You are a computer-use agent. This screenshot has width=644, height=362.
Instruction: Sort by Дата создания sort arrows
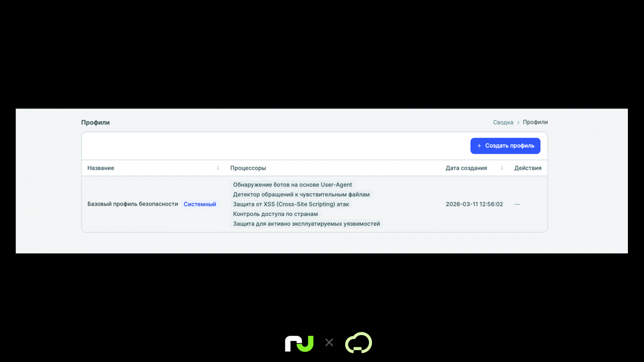click(x=502, y=168)
